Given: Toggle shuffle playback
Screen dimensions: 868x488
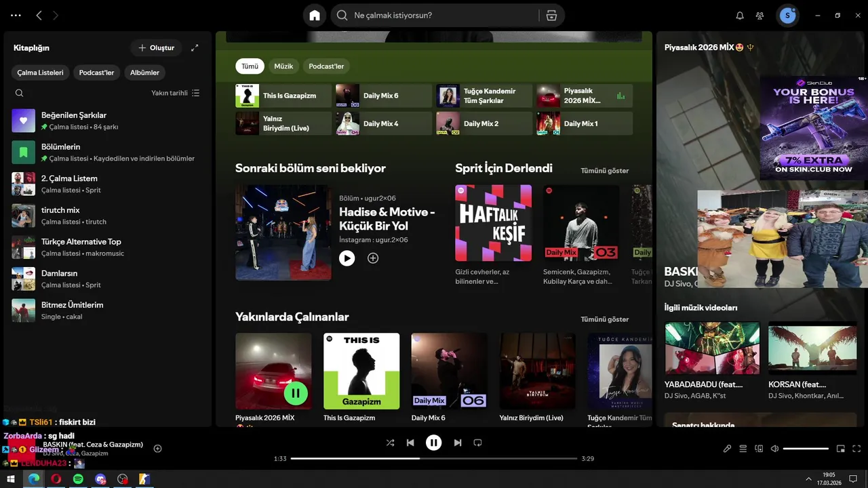Looking at the screenshot, I should click(390, 443).
